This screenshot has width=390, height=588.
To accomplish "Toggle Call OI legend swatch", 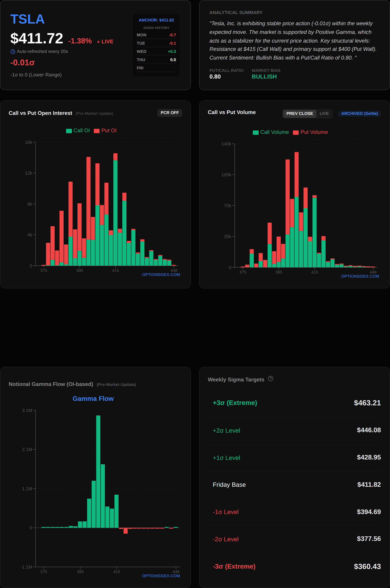I will pos(69,131).
